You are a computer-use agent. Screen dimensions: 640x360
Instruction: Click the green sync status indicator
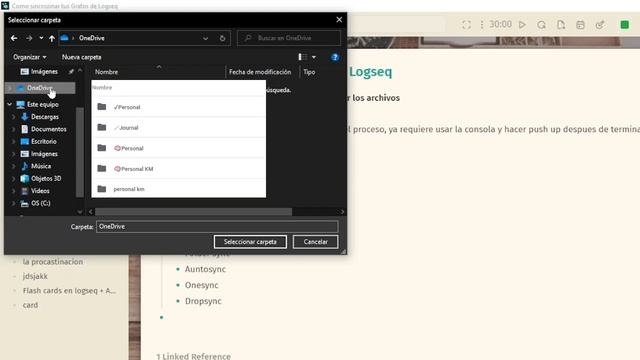pos(624,25)
